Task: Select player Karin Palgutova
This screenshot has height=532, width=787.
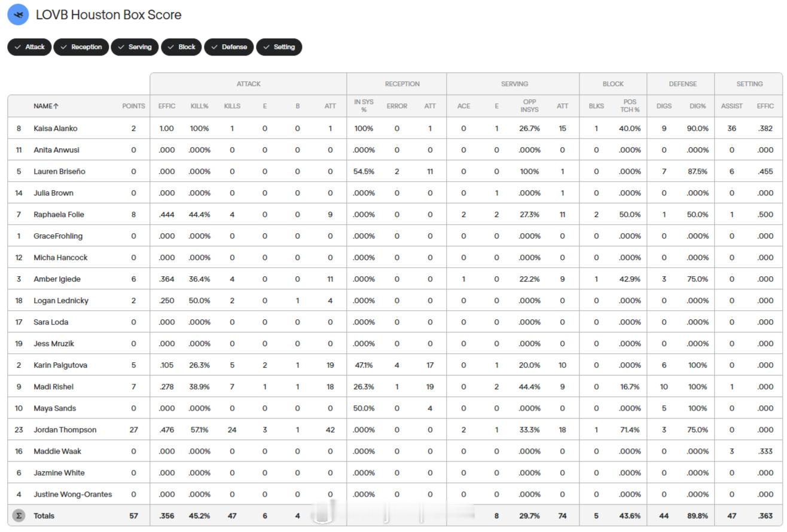Action: pos(60,365)
